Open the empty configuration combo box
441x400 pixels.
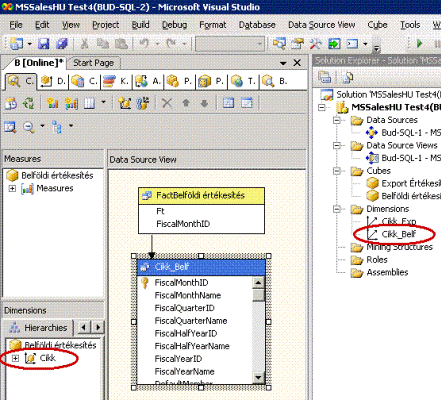[230, 44]
